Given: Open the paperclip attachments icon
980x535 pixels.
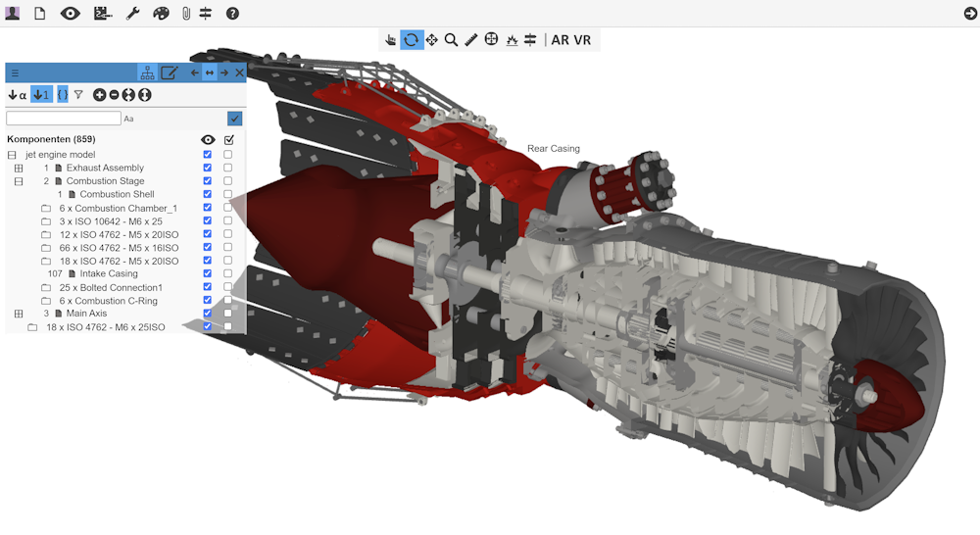Looking at the screenshot, I should pos(185,14).
